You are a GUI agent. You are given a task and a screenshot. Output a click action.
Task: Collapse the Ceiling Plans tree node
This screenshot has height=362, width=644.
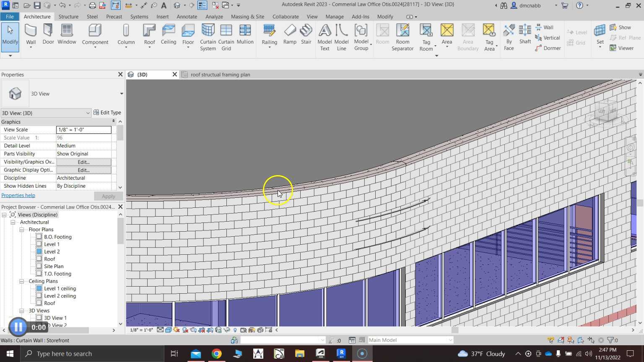pyautogui.click(x=21, y=281)
